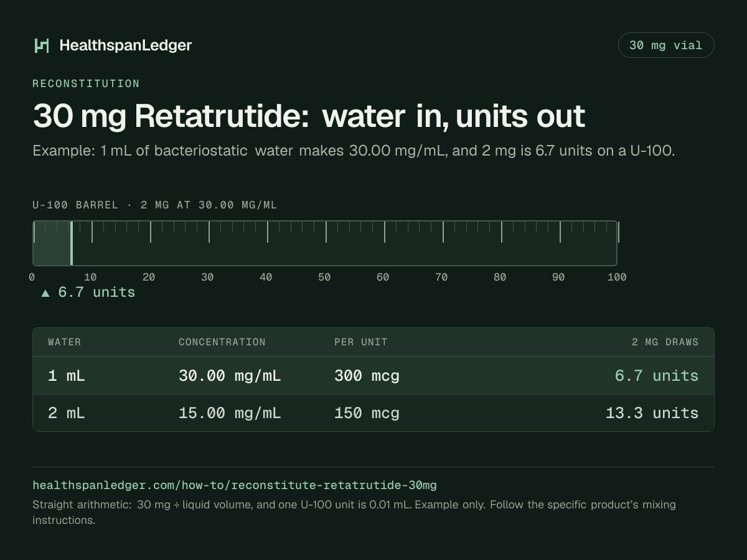The width and height of the screenshot is (747, 560).
Task: Click the 30 mg Retatrutide headline
Action: pos(309,116)
